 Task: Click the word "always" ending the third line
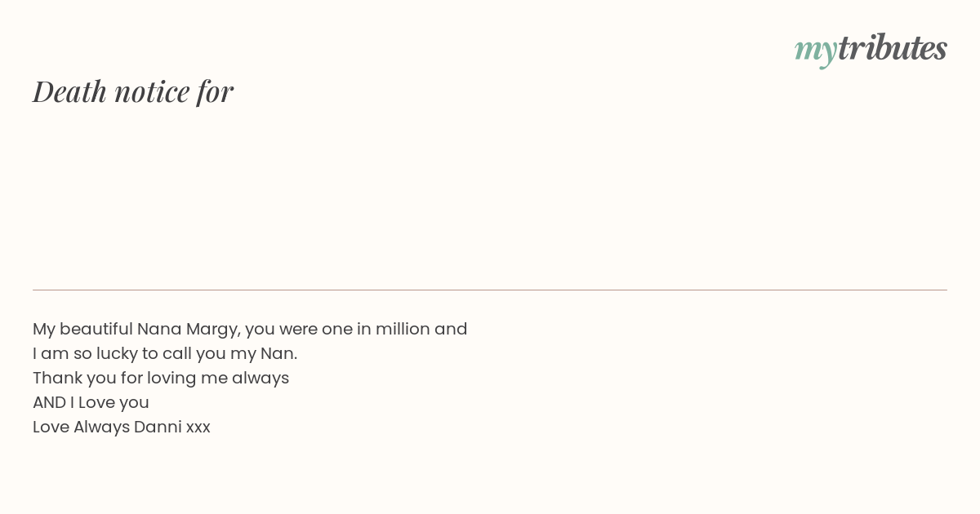tap(261, 379)
